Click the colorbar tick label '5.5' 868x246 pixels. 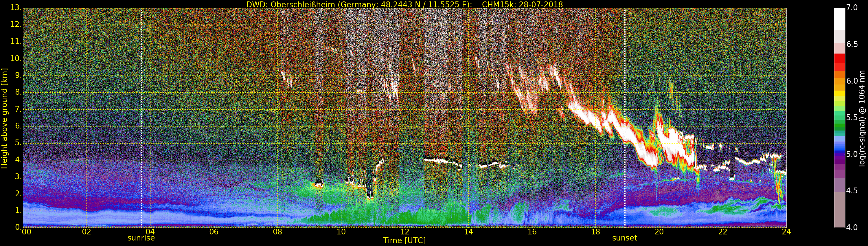click(852, 118)
